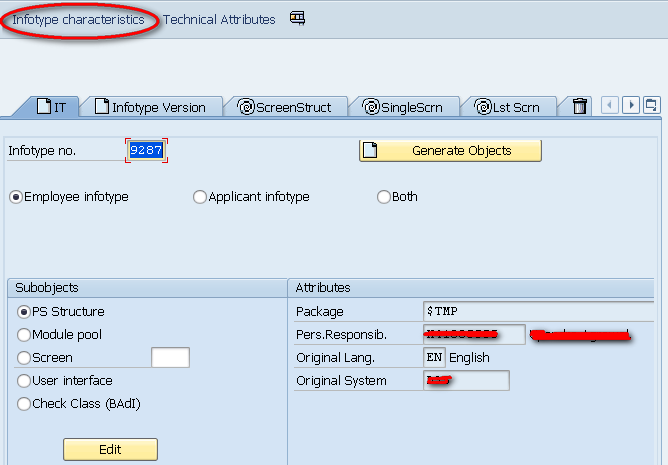Image resolution: width=668 pixels, height=465 pixels.
Task: Click the Screen number input box
Action: click(x=170, y=357)
